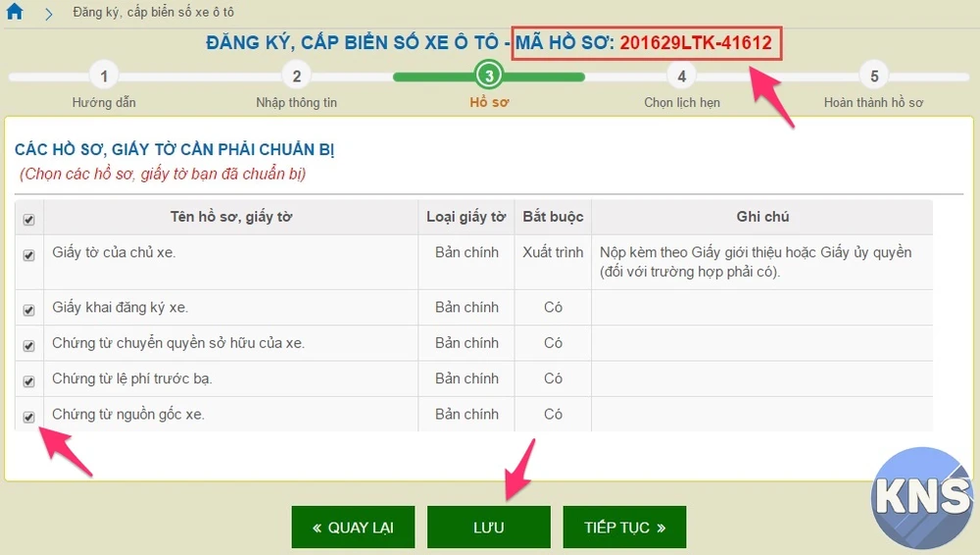Click 'Bản chính' in Giấy tờ của chủ xe row
980x555 pixels.
[466, 252]
